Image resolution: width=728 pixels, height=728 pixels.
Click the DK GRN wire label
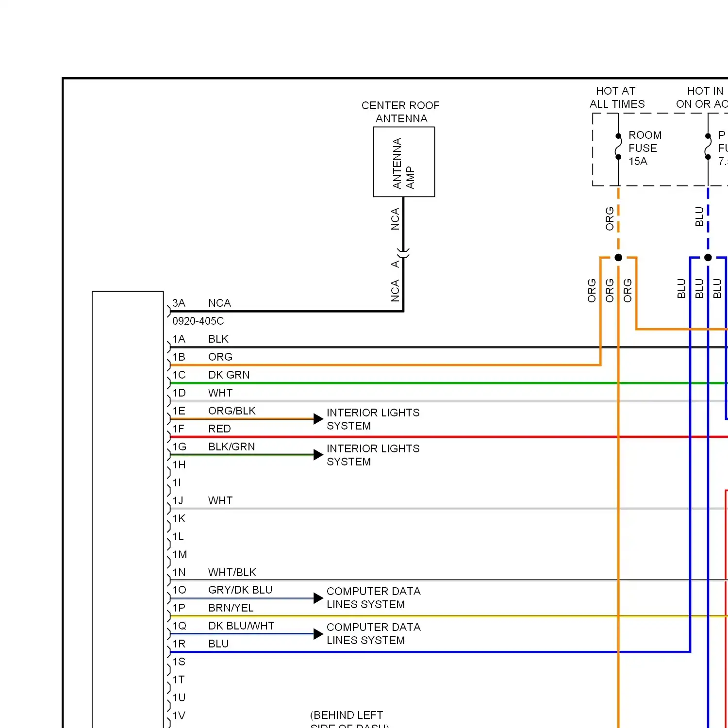point(229,375)
